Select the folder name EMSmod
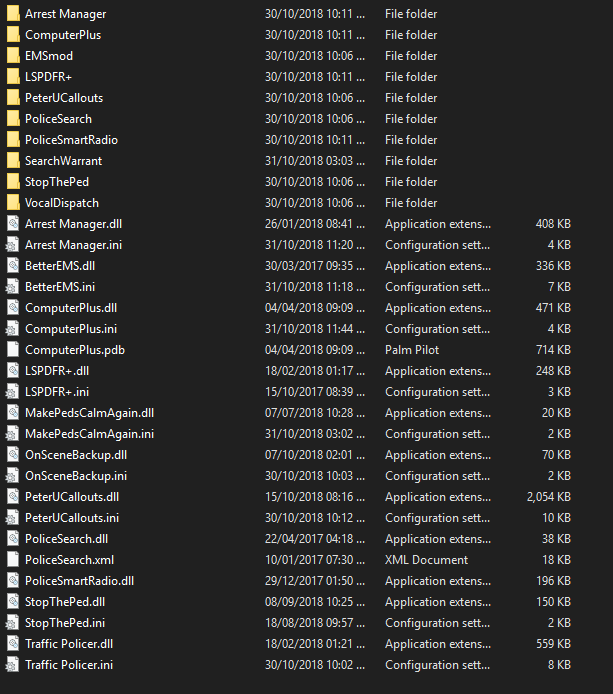The height and width of the screenshot is (694, 613). [49, 56]
